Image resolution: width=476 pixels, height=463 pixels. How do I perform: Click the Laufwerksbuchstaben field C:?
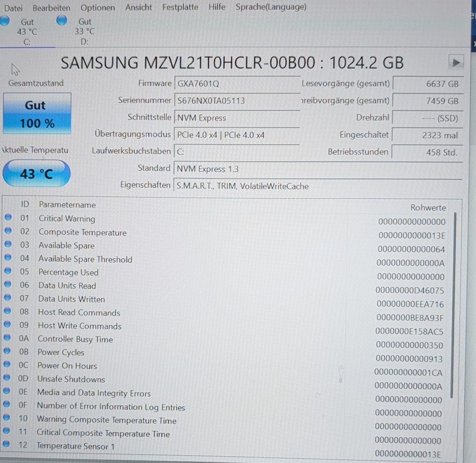click(237, 152)
